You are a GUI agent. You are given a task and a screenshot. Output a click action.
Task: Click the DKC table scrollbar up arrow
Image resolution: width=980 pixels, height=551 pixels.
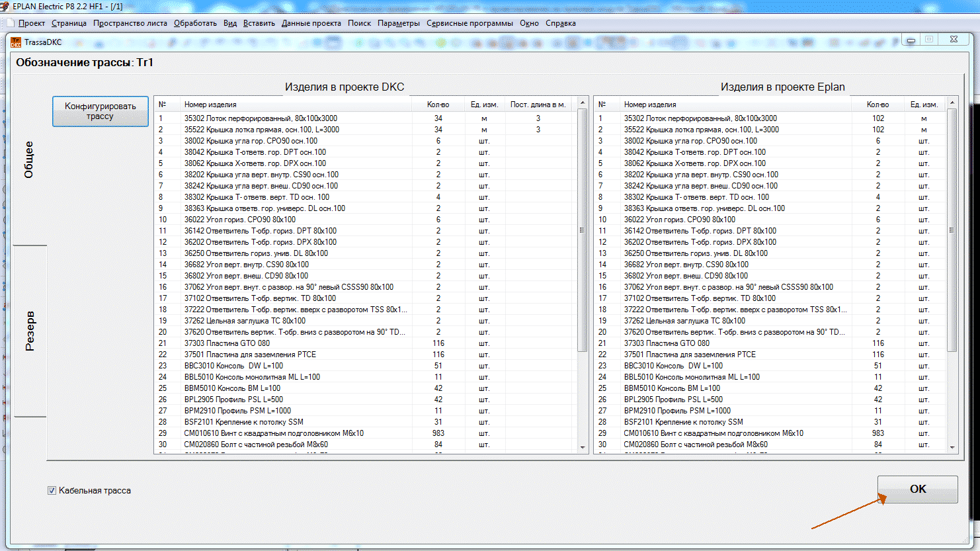click(583, 103)
